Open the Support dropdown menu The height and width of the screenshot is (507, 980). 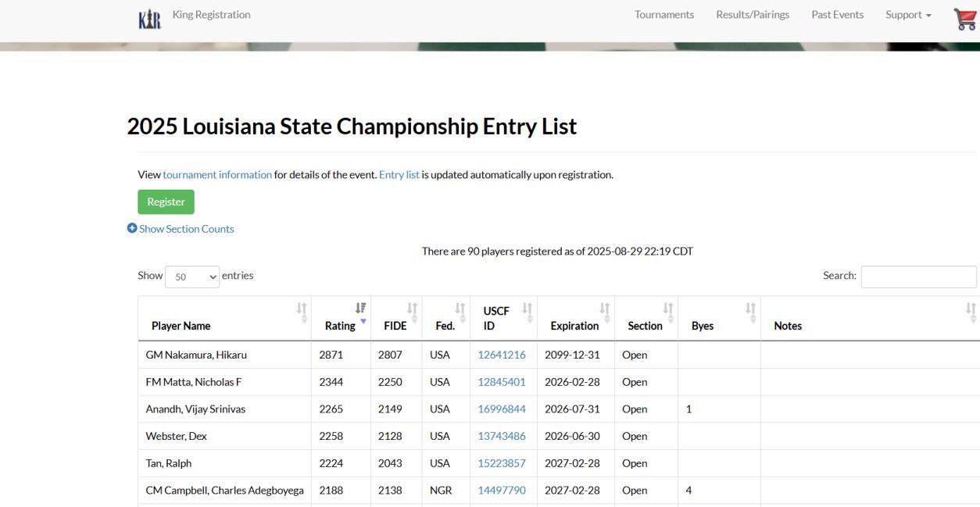click(x=907, y=15)
